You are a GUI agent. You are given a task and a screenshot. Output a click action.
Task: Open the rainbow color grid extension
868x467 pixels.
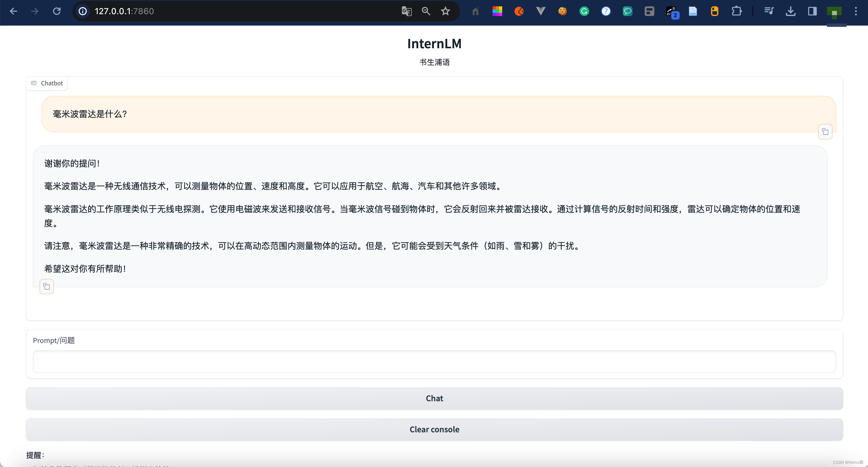click(497, 11)
